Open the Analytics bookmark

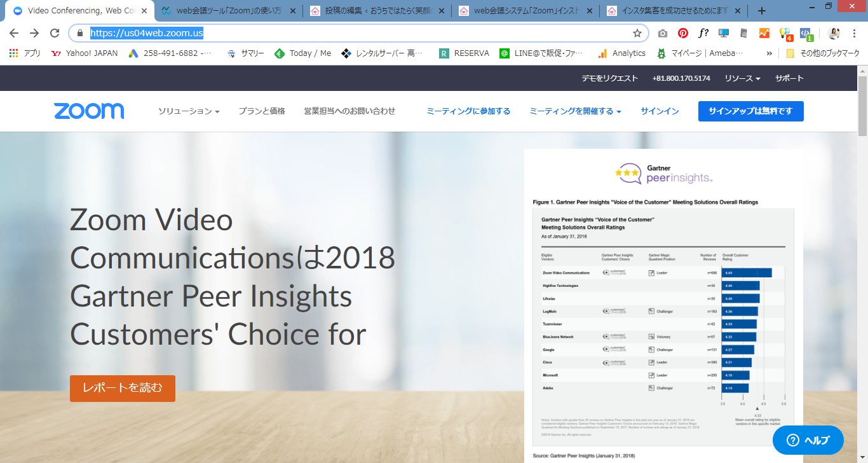tap(621, 53)
